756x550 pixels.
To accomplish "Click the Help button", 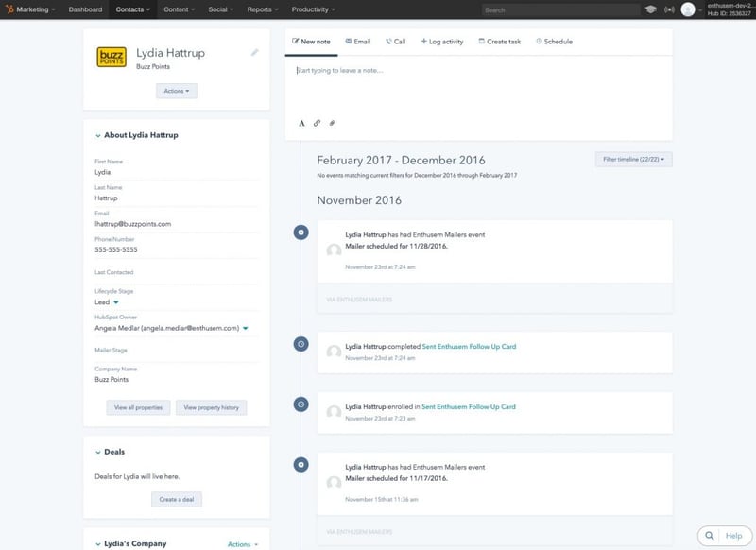I will [733, 536].
